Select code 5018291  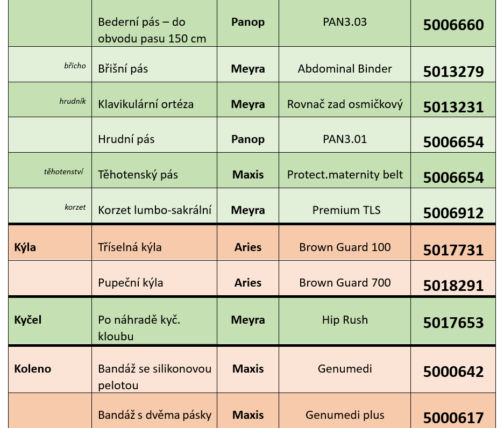point(453,278)
